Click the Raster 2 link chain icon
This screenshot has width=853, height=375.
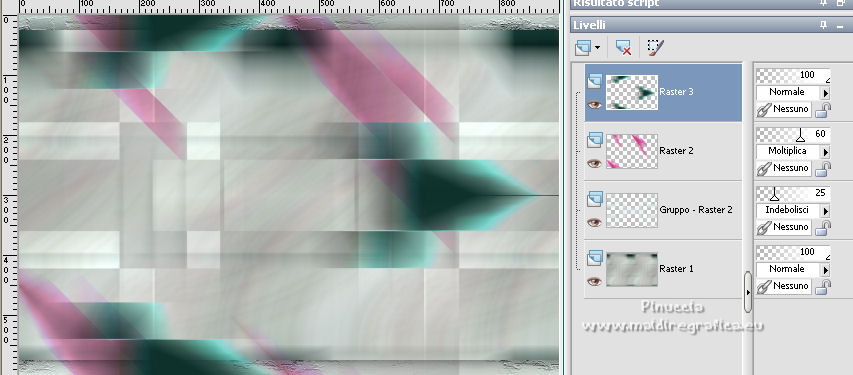764,168
